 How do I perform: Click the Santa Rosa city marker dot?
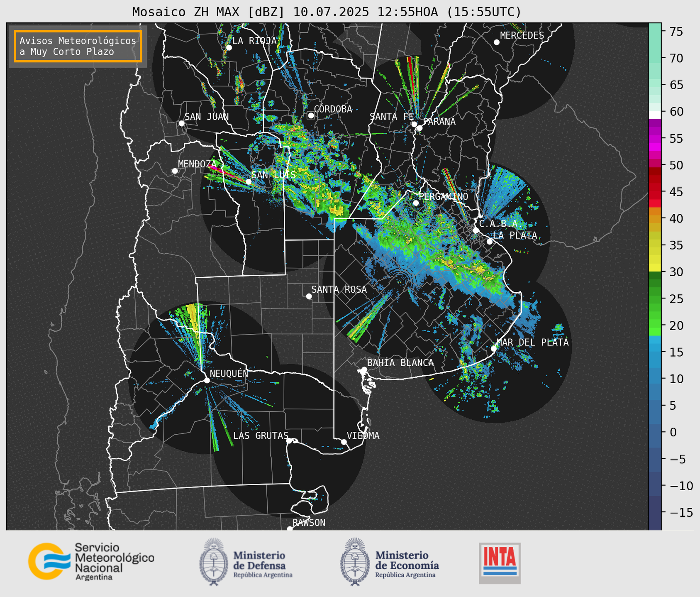click(309, 296)
